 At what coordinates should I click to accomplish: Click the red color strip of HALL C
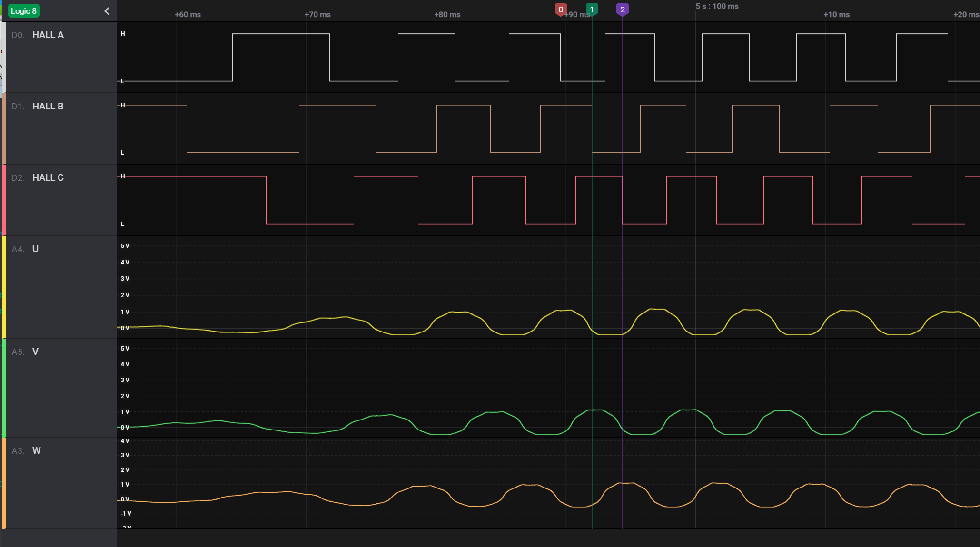pyautogui.click(x=4, y=200)
